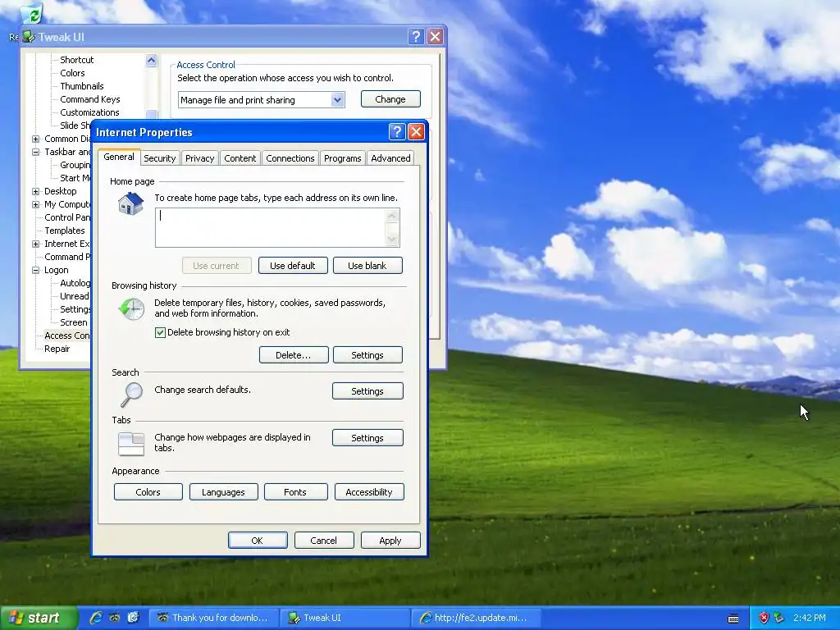The height and width of the screenshot is (630, 840).
Task: Open the Fonts button
Action: 295,492
